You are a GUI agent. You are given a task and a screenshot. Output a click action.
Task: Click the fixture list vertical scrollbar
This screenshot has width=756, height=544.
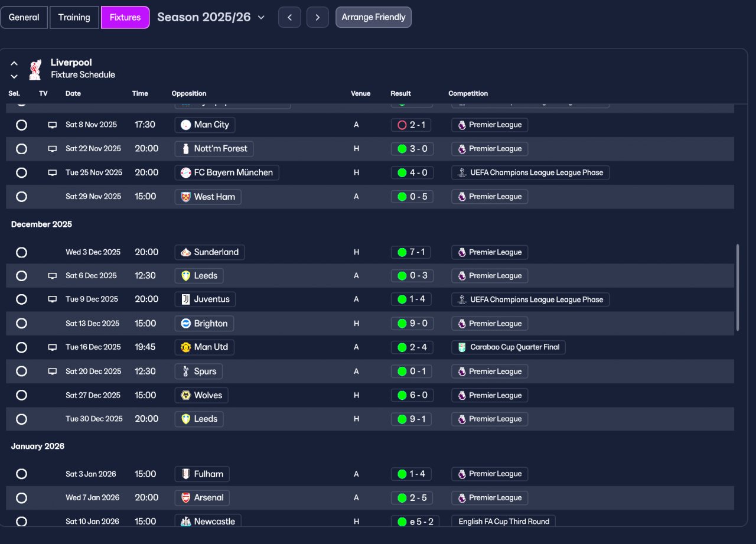(737, 288)
